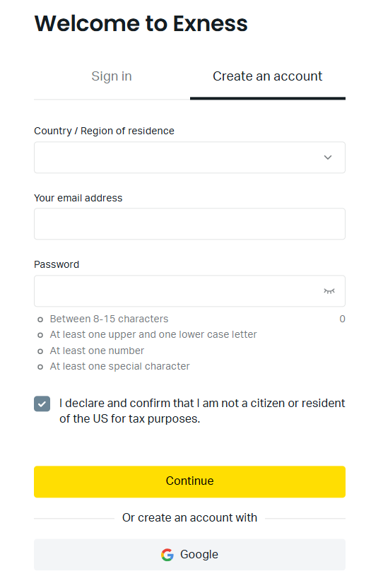Click bullet icon beside At least one special character

[40, 367]
